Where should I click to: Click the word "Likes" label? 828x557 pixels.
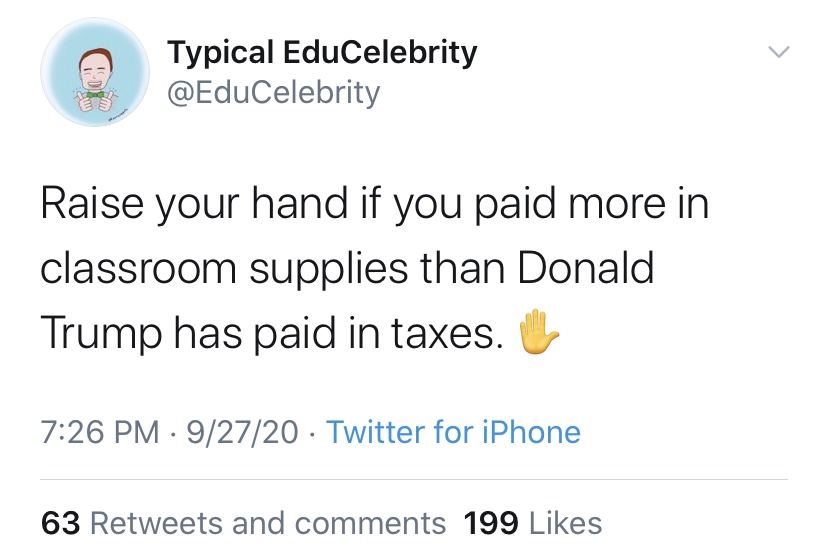(566, 522)
